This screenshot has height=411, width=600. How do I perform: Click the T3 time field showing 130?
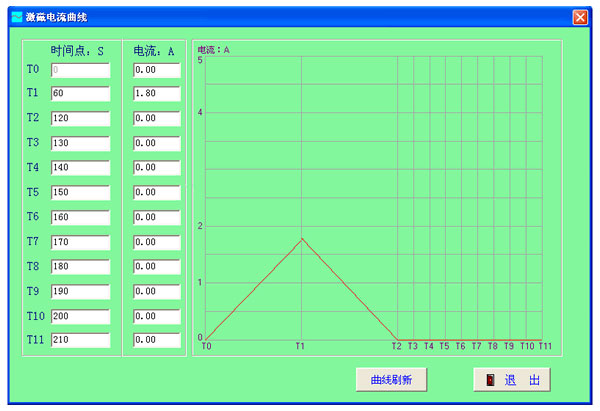click(x=79, y=143)
